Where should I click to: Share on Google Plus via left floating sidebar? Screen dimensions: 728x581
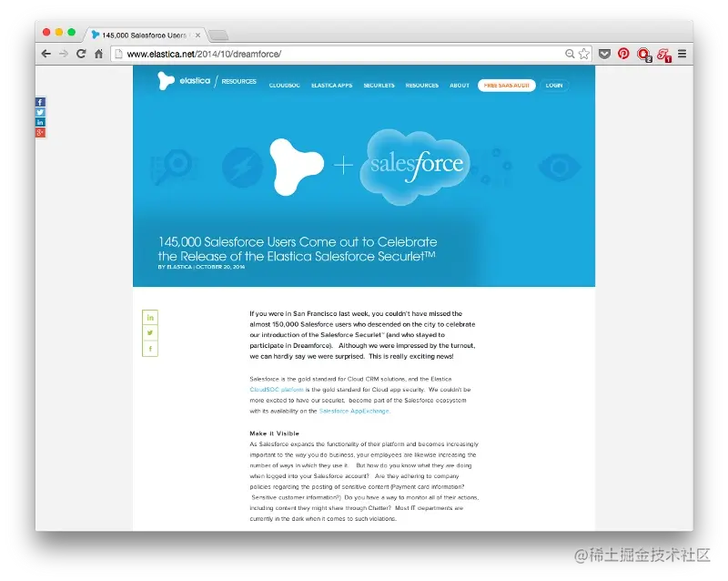coord(40,133)
